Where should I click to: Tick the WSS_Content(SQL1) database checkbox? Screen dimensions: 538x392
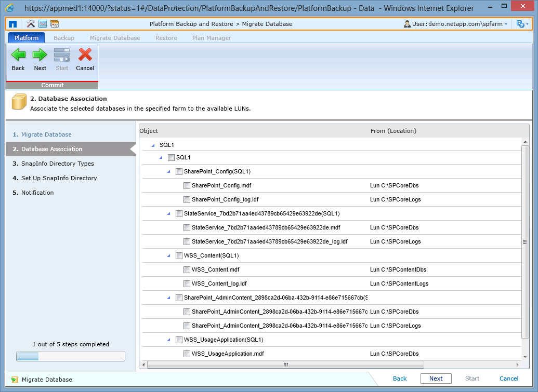pos(179,255)
